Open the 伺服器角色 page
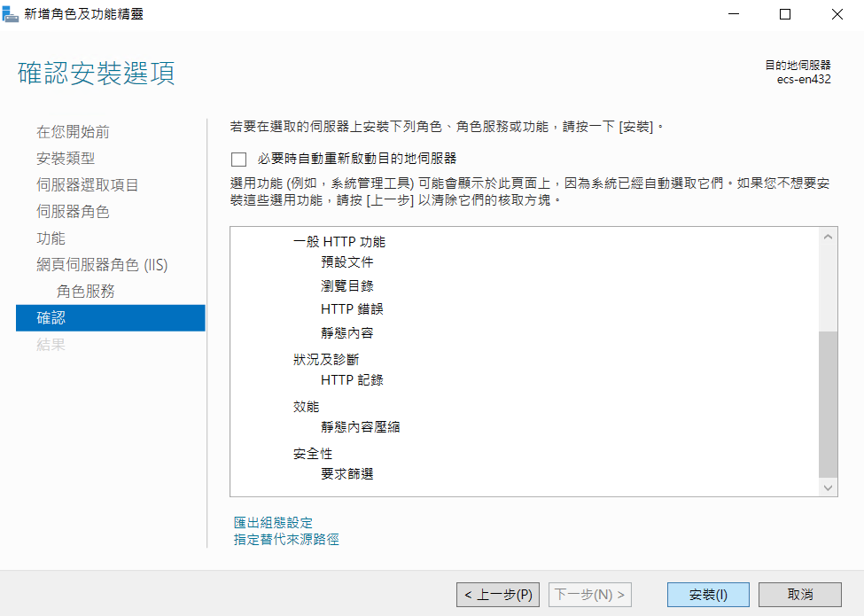864x616 pixels. [73, 211]
